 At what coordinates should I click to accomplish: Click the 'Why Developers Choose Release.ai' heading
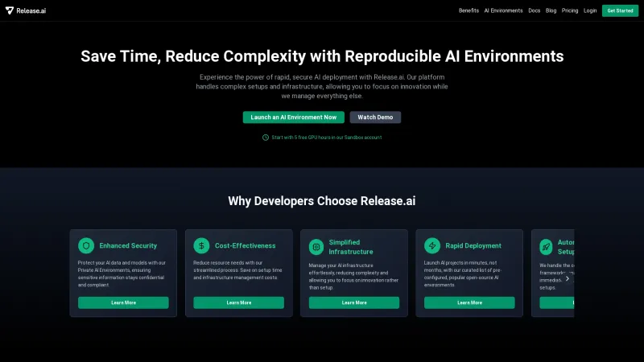[x=321, y=201]
